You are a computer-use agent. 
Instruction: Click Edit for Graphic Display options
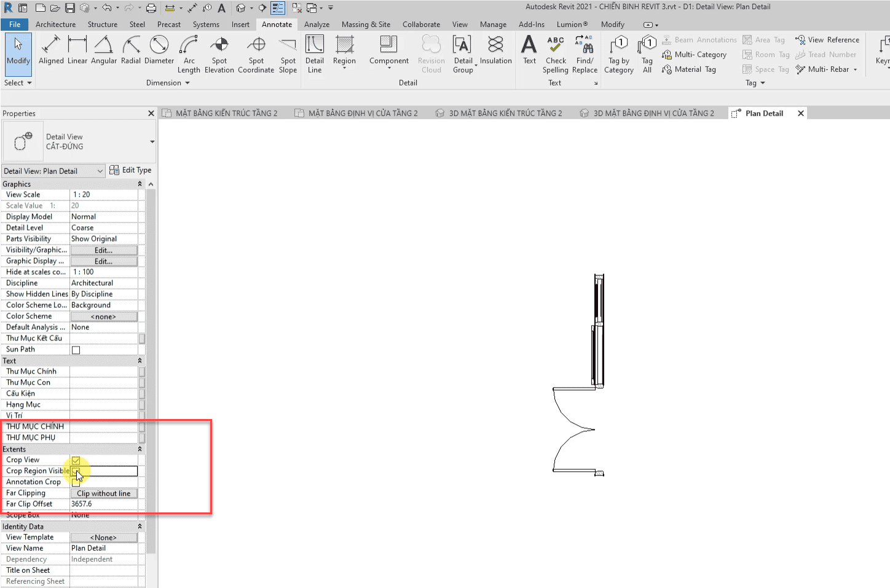click(104, 261)
